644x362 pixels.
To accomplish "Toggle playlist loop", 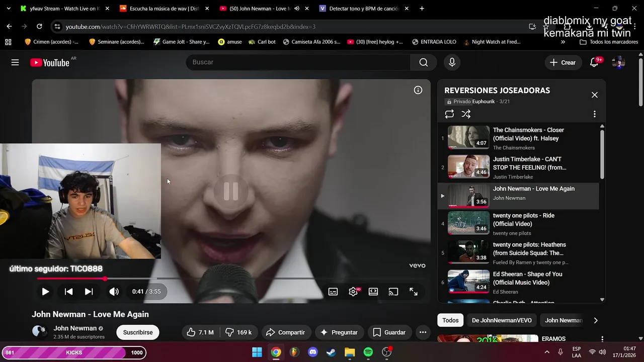I will coord(449,114).
